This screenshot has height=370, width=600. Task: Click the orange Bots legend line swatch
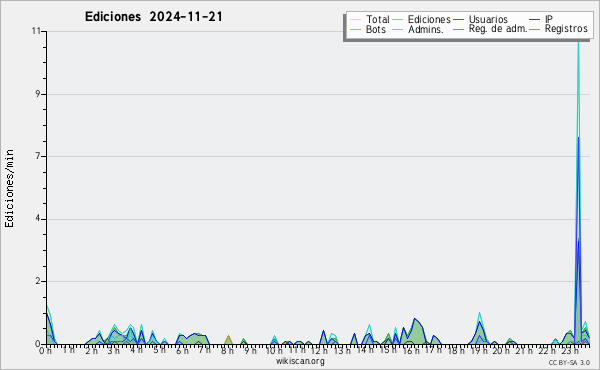(x=355, y=29)
